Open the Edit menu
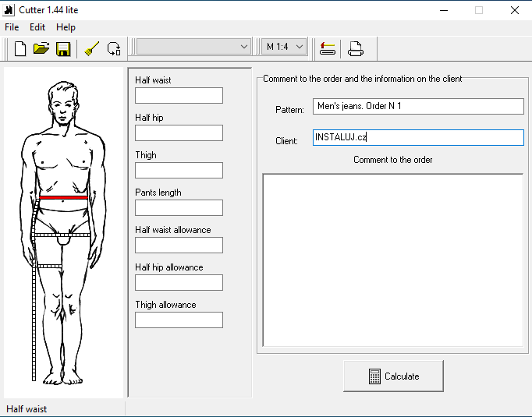 pos(37,27)
